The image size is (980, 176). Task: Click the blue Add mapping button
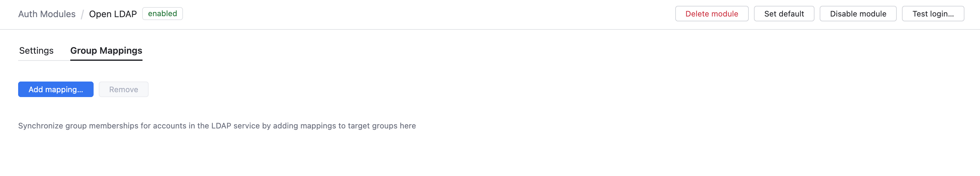[x=56, y=89]
